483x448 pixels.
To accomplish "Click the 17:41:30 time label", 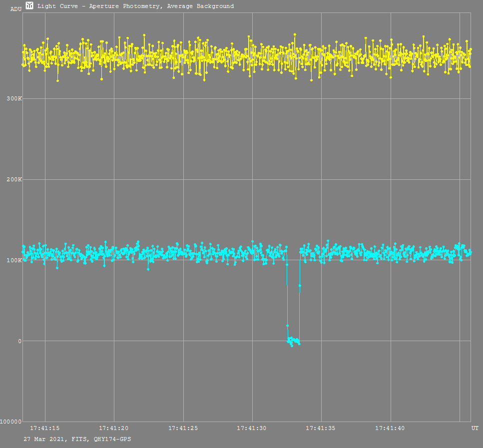I will (252, 428).
